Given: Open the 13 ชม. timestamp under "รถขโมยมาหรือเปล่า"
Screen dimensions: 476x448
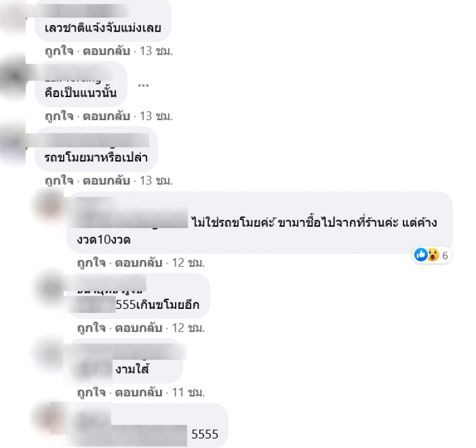Looking at the screenshot, I should pos(156,181).
